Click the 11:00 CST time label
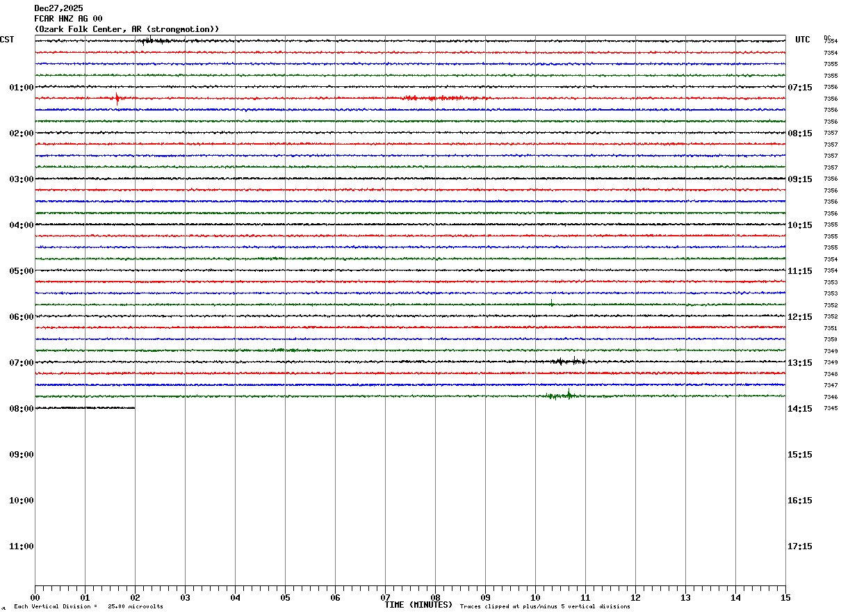This screenshot has width=841, height=616. click(22, 546)
